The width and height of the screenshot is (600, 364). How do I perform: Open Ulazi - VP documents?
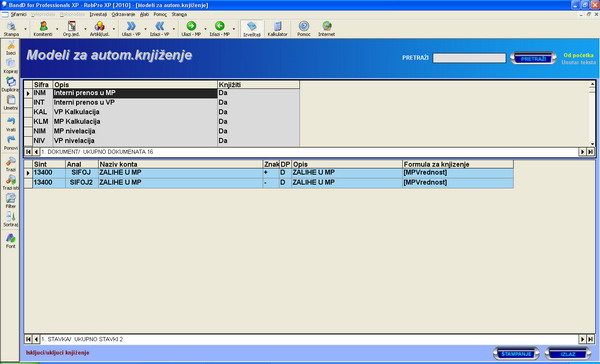click(x=131, y=29)
